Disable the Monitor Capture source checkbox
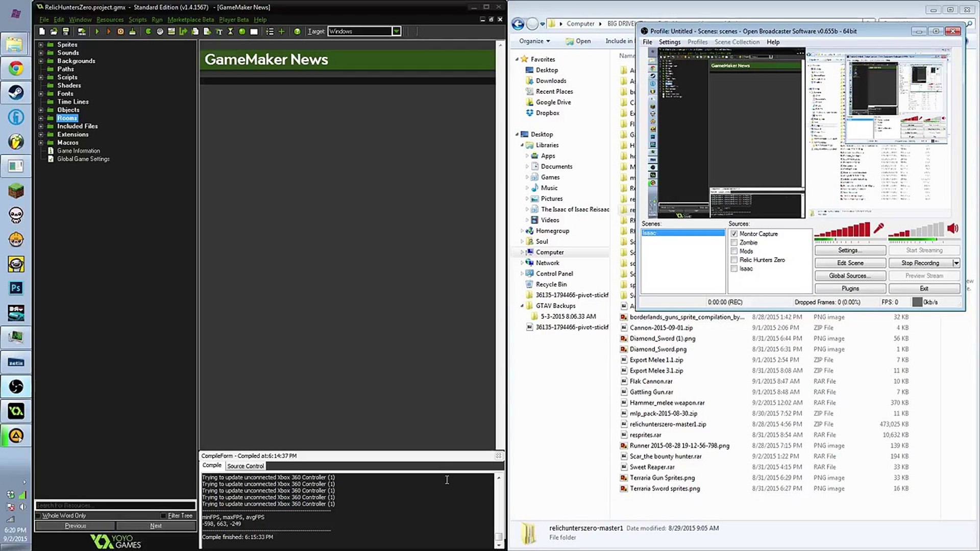 click(734, 234)
